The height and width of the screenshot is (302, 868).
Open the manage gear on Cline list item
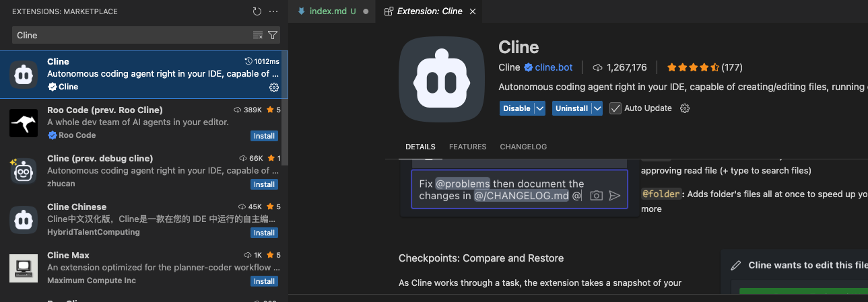(273, 87)
